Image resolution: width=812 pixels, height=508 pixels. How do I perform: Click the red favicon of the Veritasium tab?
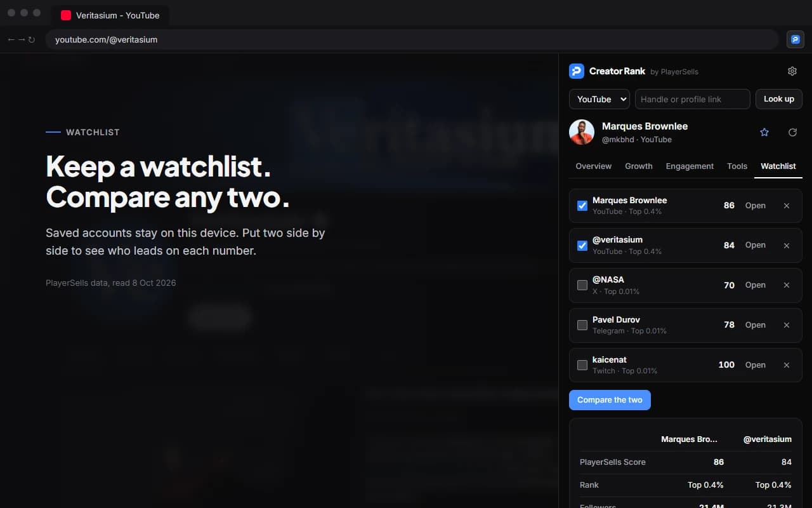click(66, 15)
